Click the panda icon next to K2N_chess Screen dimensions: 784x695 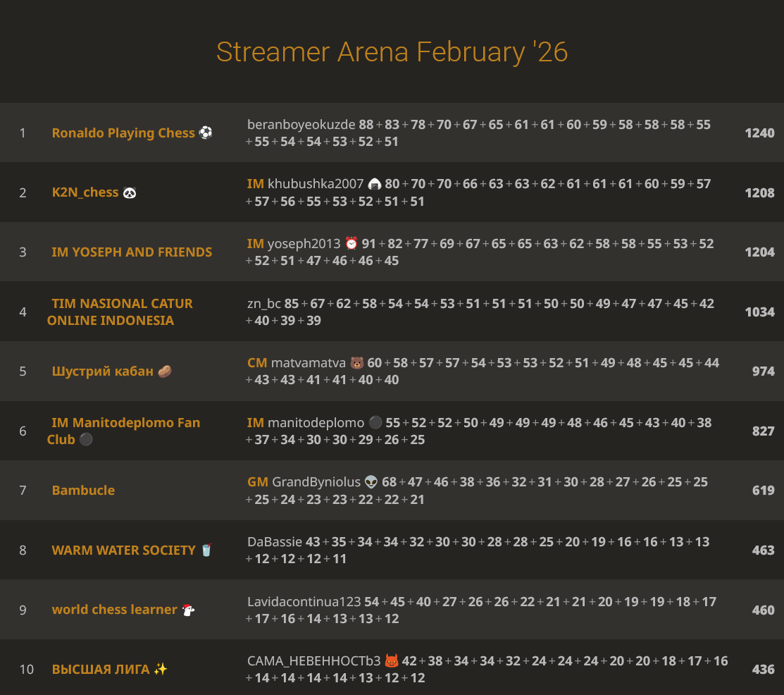click(x=130, y=192)
